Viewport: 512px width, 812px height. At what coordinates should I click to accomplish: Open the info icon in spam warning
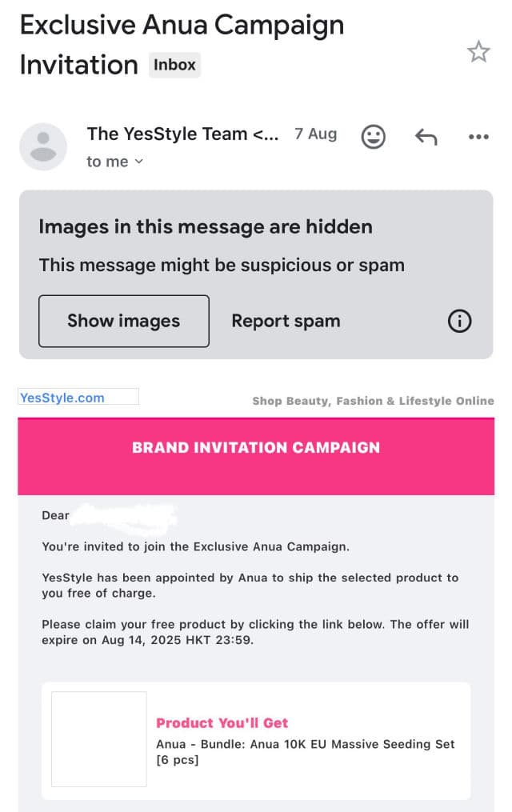[x=459, y=322]
